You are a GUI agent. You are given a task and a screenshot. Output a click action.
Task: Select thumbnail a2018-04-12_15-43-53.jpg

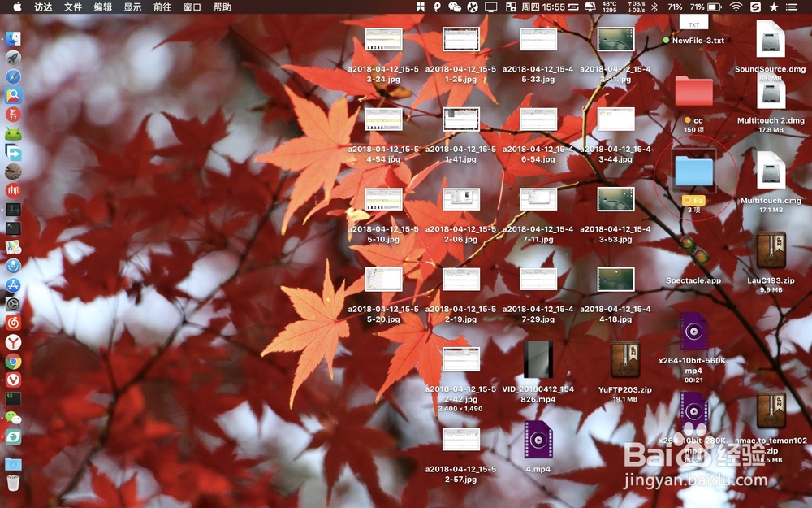pos(615,200)
